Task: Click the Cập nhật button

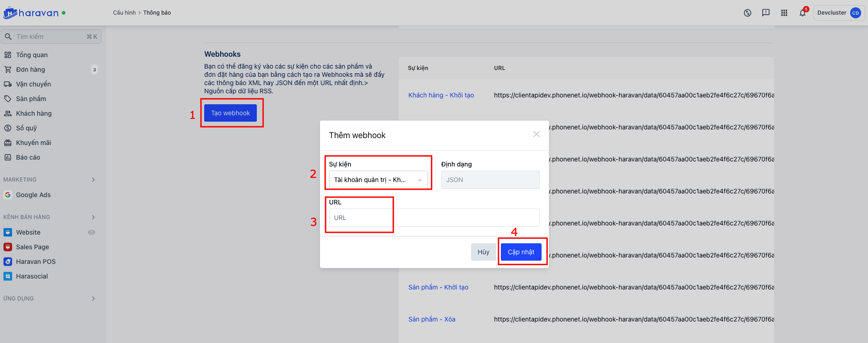Action: (521, 252)
